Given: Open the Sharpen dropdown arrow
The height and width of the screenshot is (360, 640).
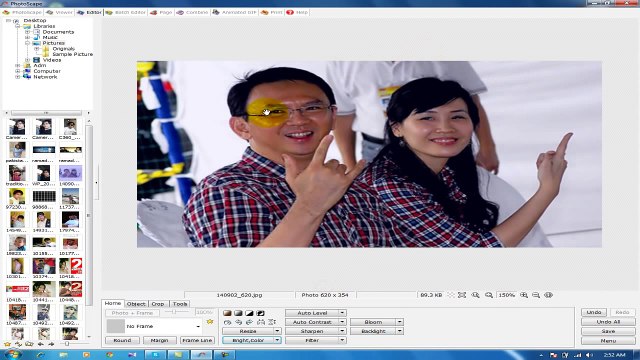Looking at the screenshot, I should point(342,331).
